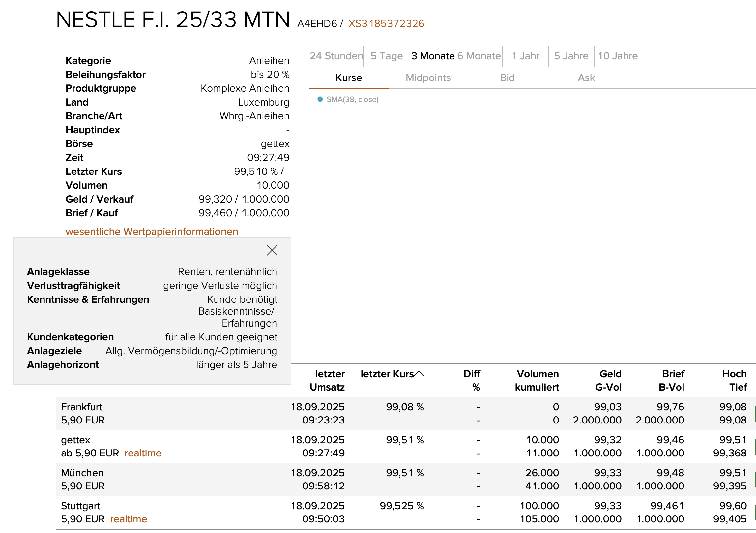Image resolution: width=756 pixels, height=533 pixels.
Task: Open the Bid chart tab
Action: coord(507,78)
